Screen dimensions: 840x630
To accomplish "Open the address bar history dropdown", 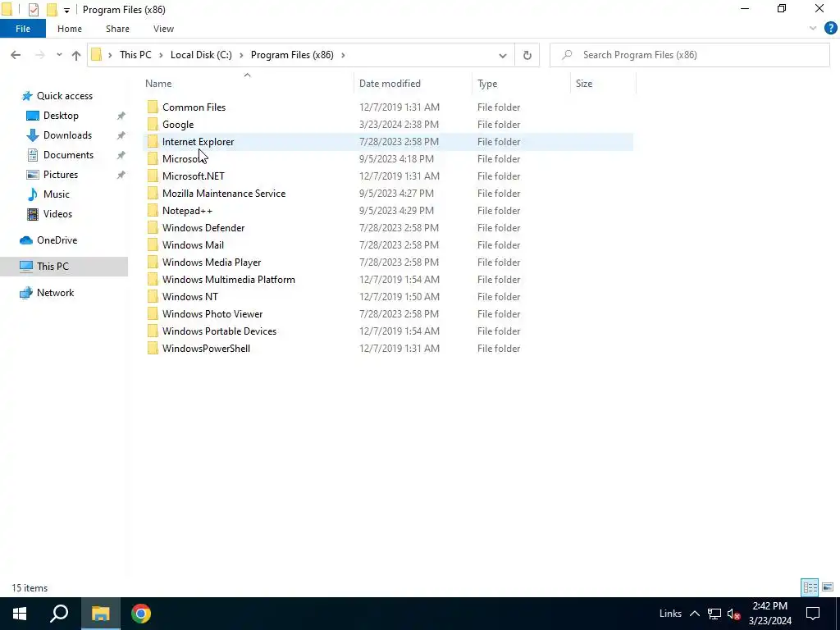I will (x=503, y=55).
